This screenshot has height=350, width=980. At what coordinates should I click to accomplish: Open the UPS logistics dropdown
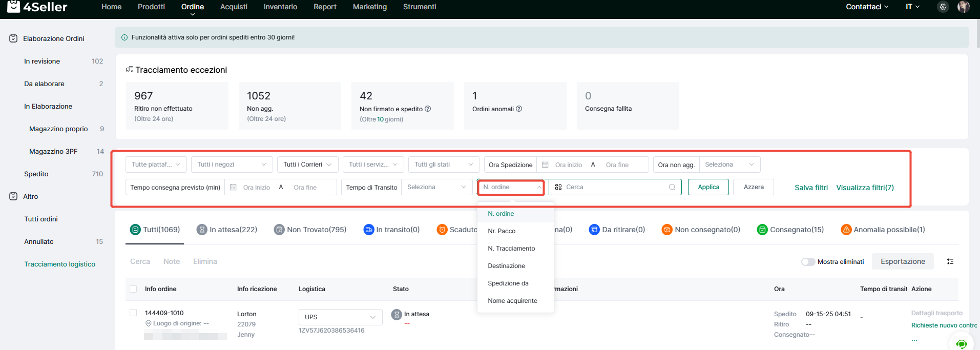340,317
